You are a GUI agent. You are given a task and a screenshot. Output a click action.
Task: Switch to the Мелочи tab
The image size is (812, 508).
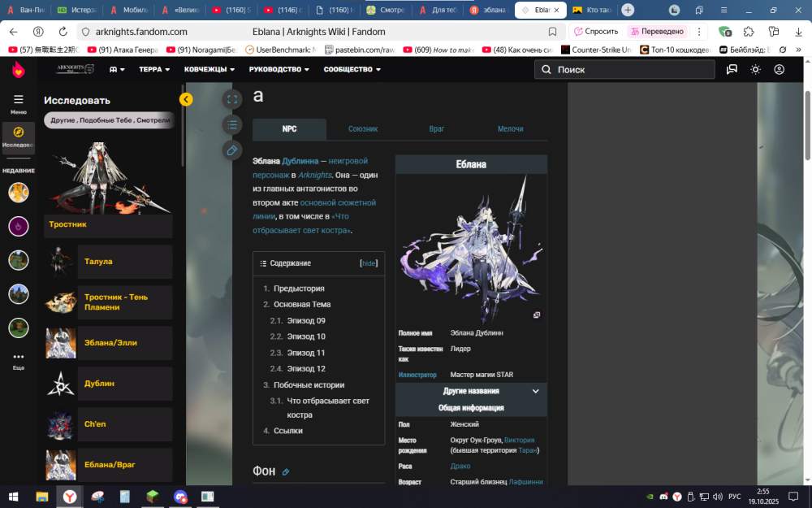(x=510, y=129)
